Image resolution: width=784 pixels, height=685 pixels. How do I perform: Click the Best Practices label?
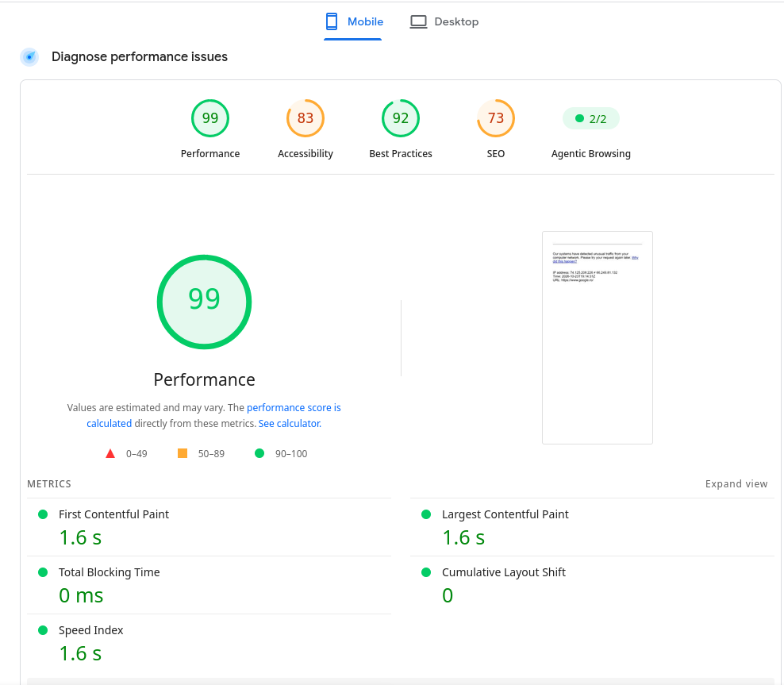(401, 153)
